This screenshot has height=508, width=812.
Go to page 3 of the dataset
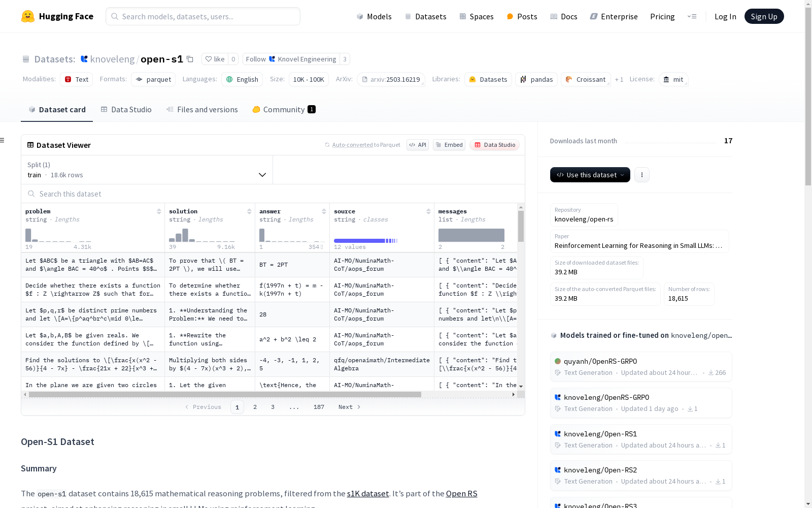[x=273, y=407]
